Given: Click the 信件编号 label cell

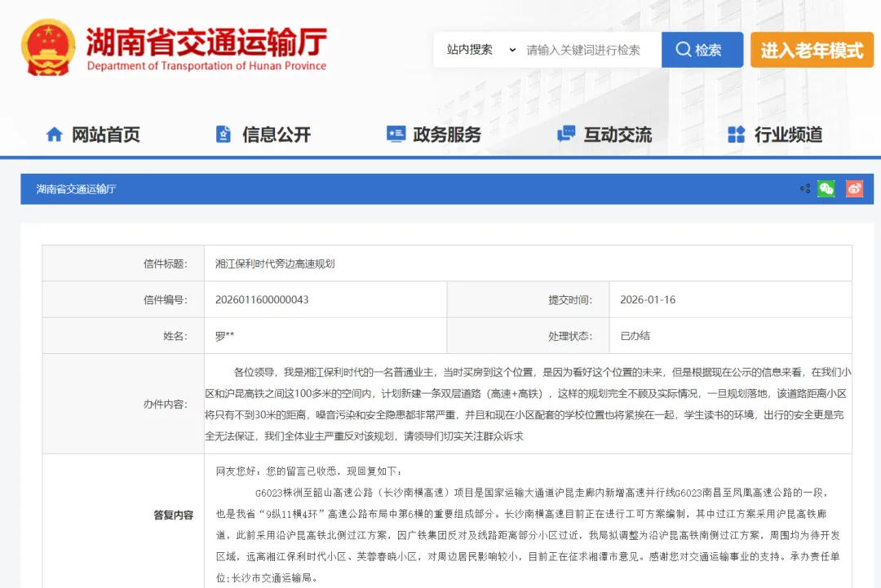Looking at the screenshot, I should coord(123,300).
